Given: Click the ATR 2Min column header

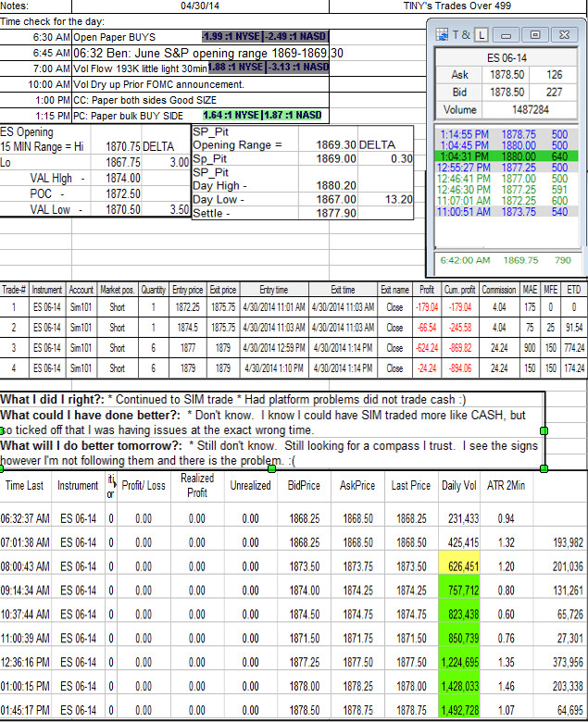Looking at the screenshot, I should pos(506,485).
